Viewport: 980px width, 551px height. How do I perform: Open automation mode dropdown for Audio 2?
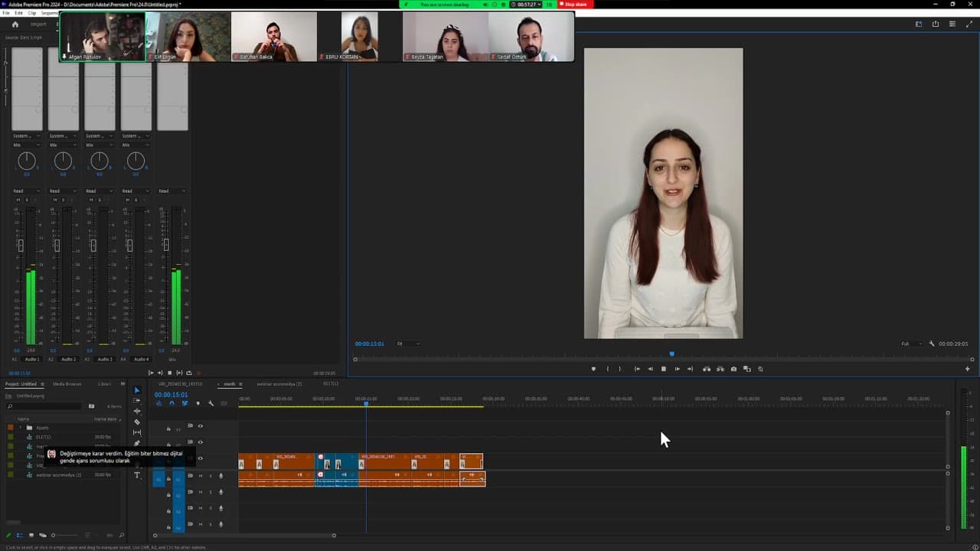point(64,191)
